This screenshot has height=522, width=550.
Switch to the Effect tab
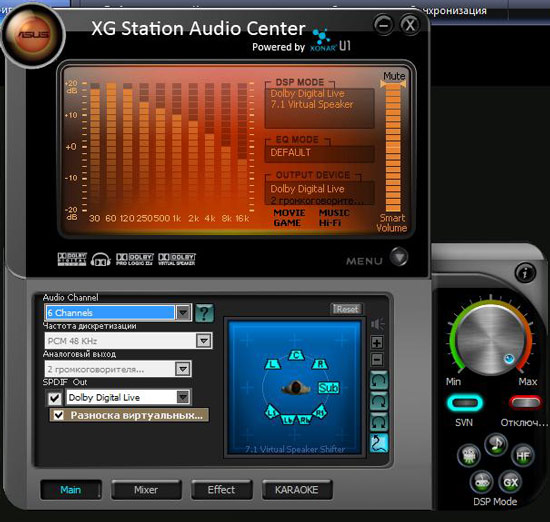pos(222,490)
